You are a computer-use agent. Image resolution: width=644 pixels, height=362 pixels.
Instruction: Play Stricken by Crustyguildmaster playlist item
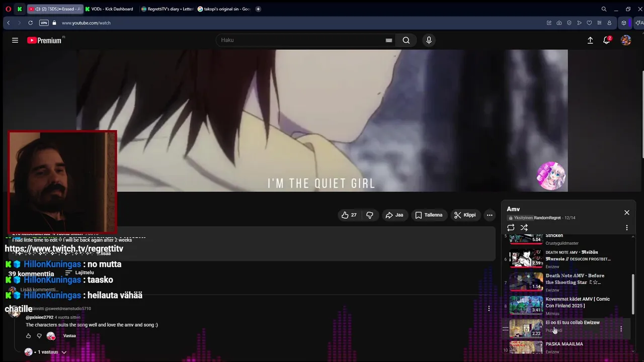[x=566, y=239]
